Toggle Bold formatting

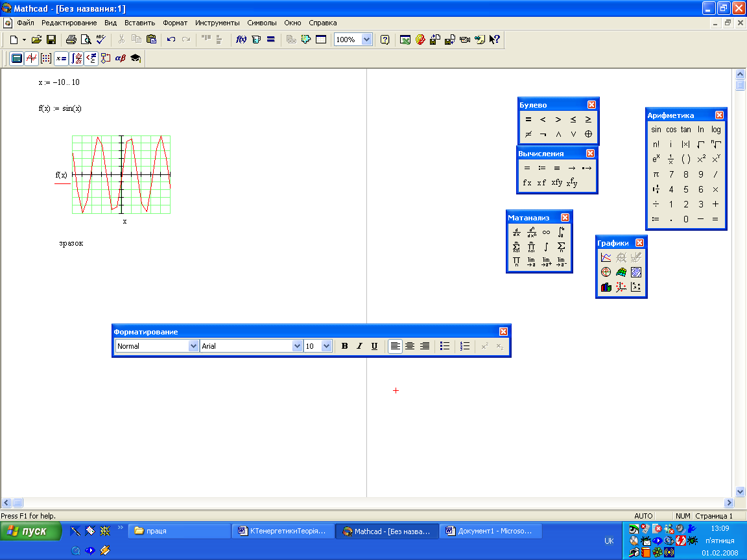[344, 346]
